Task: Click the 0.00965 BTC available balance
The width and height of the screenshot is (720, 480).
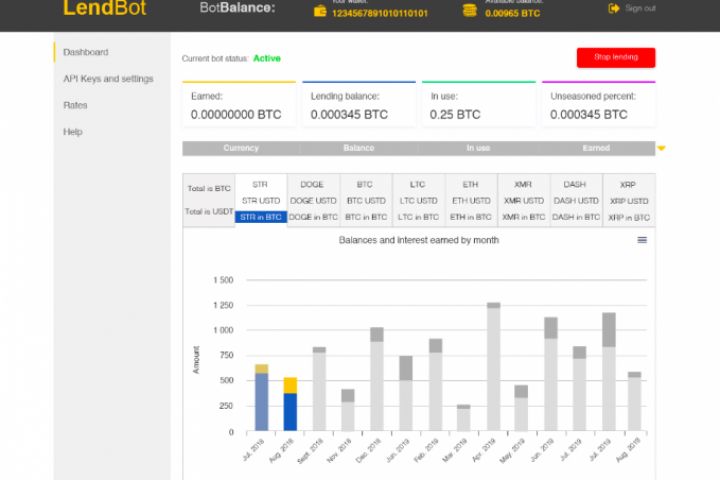Action: pyautogui.click(x=512, y=13)
